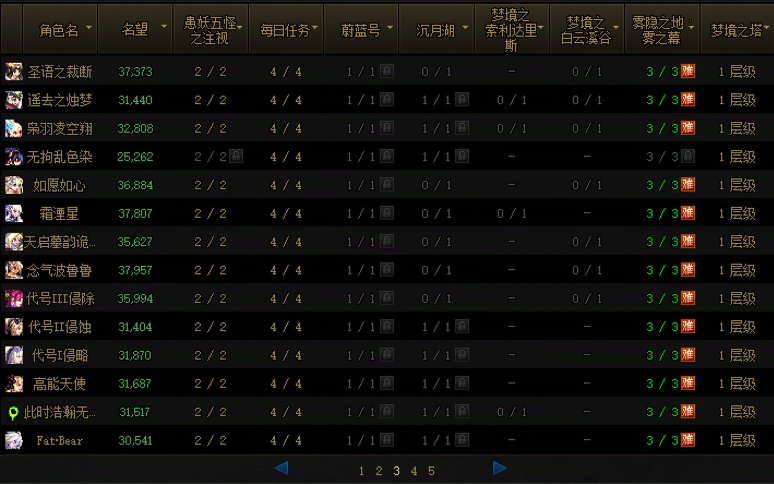Viewport: 774px width, 484px height.
Task: Click 0 / 1 沉月湖 cell for 圣语之裁断
Action: click(436, 72)
